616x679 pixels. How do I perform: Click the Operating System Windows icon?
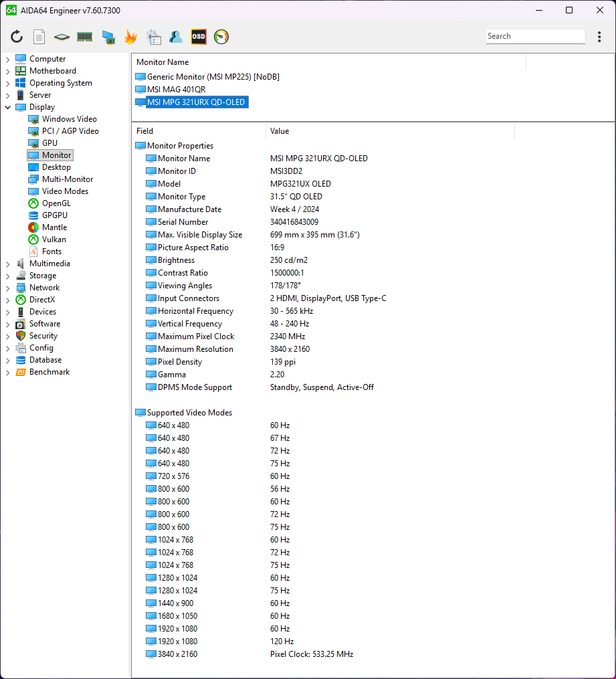pos(21,83)
